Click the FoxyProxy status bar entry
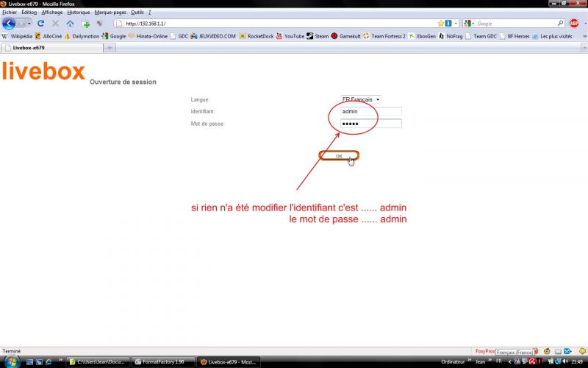 tap(485, 351)
